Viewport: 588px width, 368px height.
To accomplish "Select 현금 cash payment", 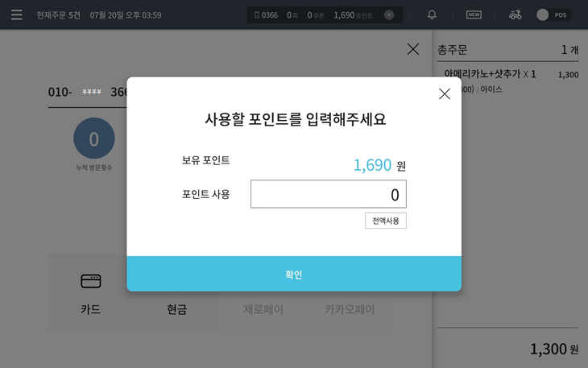I will 176,309.
